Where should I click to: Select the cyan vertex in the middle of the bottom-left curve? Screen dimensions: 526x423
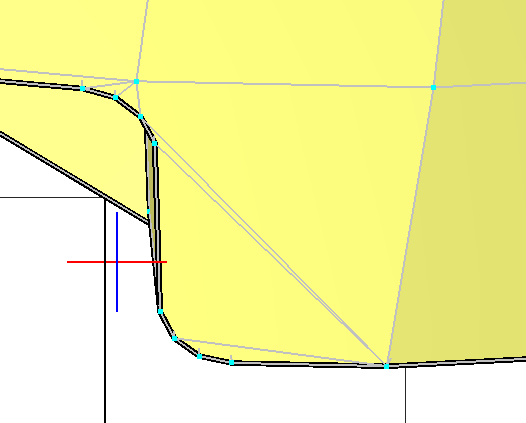coord(199,357)
